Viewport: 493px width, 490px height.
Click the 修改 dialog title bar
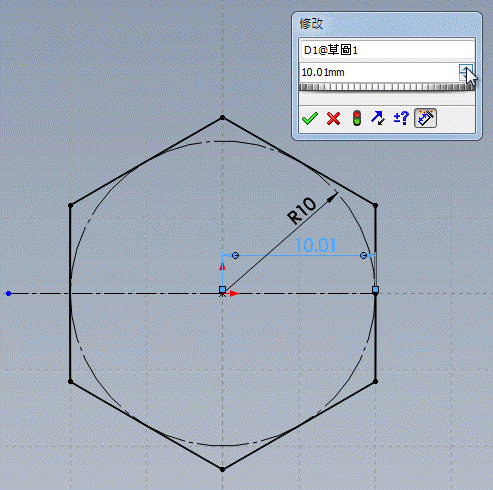tap(387, 24)
